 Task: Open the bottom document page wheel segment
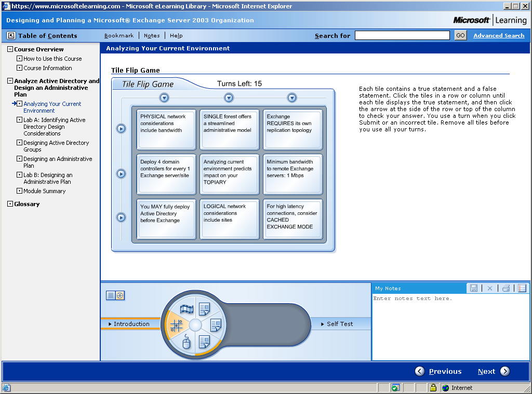(205, 342)
